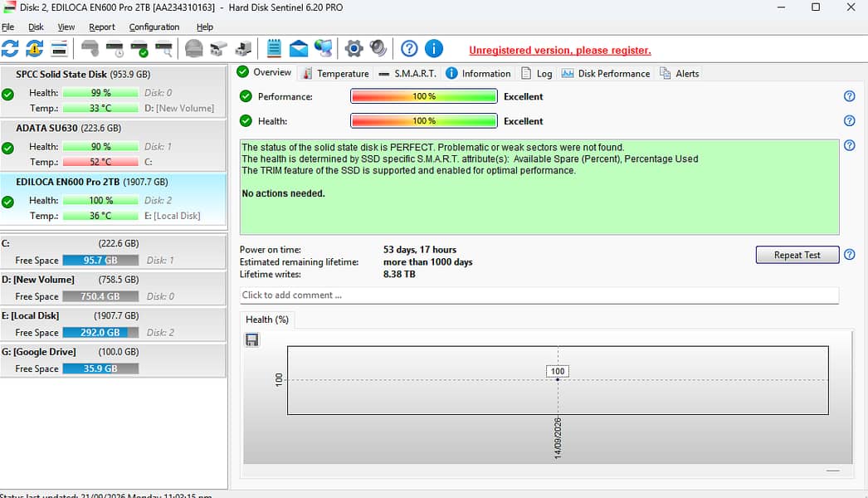Select ADATA SU630 disk in list
This screenshot has height=498, width=868.
(x=114, y=145)
